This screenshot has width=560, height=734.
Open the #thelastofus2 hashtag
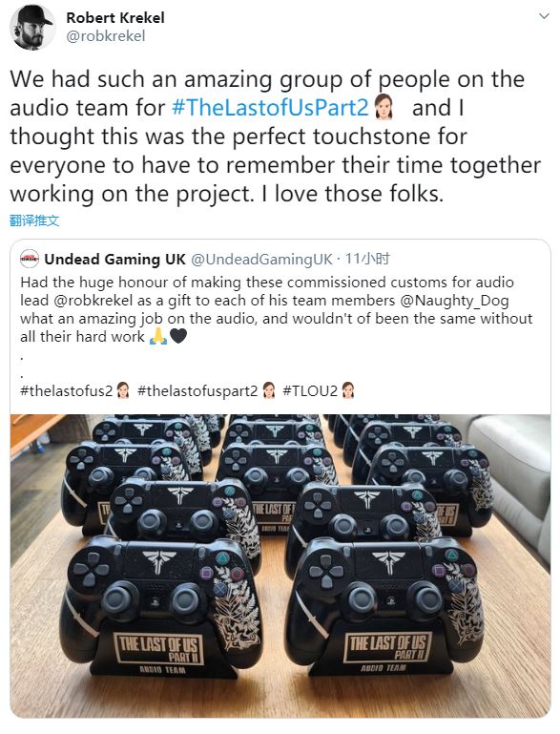pos(67,391)
